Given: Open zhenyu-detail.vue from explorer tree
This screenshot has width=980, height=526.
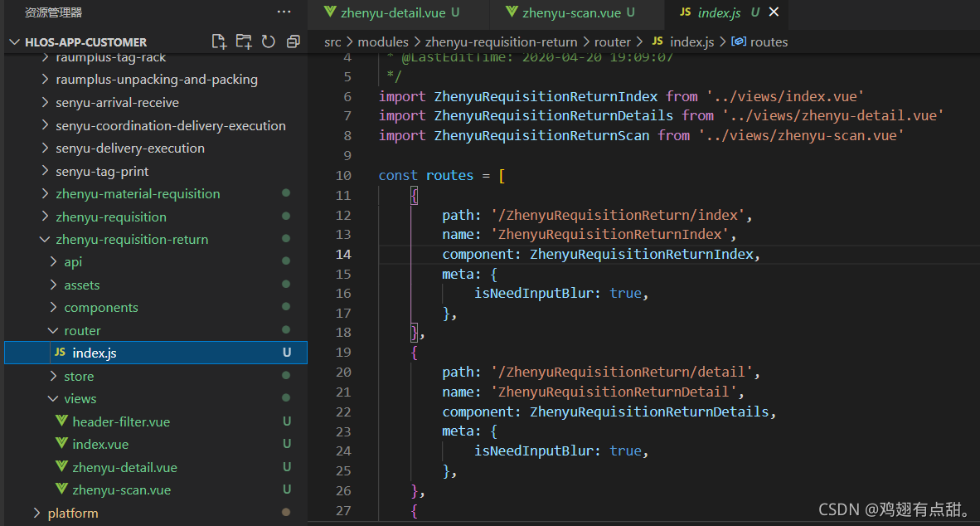Looking at the screenshot, I should pyautogui.click(x=124, y=468).
